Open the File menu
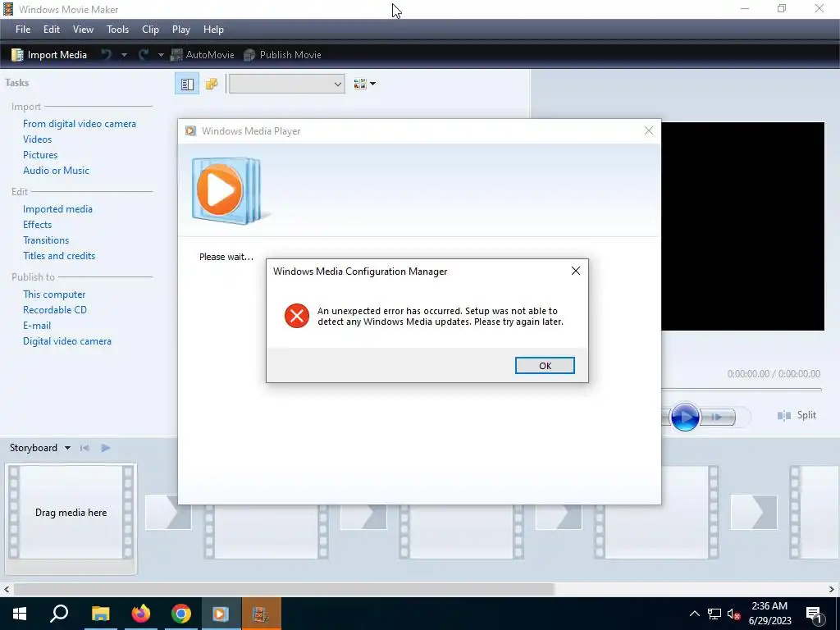The image size is (840, 630). [22, 30]
